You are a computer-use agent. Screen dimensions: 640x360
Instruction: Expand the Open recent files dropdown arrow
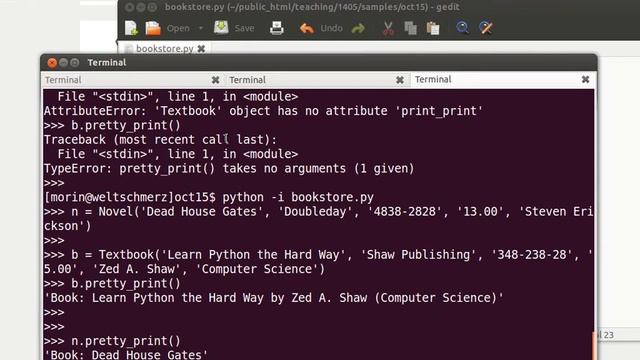pyautogui.click(x=201, y=28)
